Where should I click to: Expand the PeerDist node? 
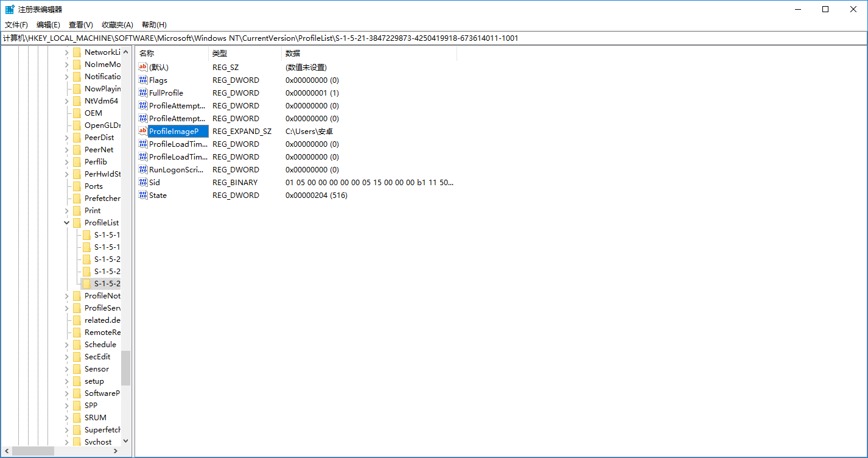pyautogui.click(x=67, y=138)
